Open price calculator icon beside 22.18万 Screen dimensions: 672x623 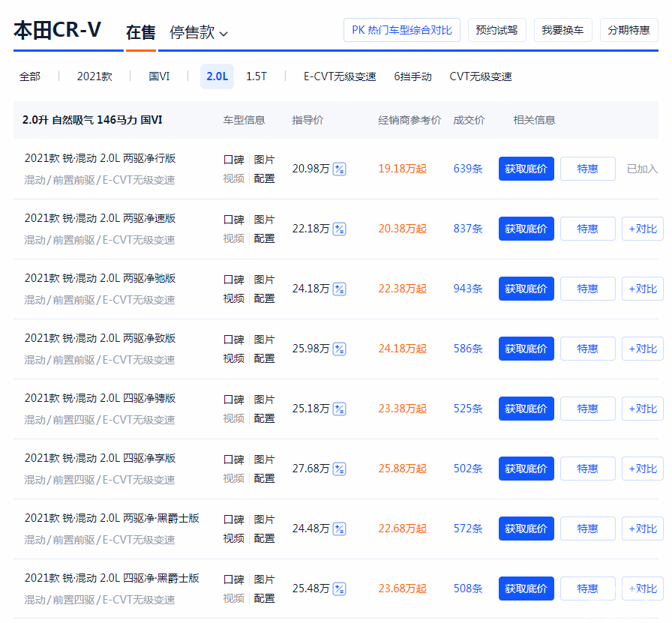point(339,229)
